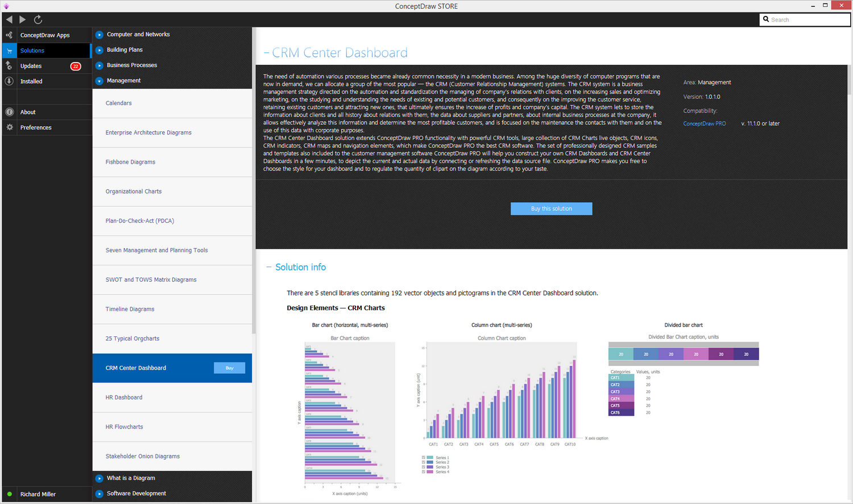This screenshot has width=853, height=504.
Task: Collapse the CRM Center Dashboard header section
Action: click(267, 53)
